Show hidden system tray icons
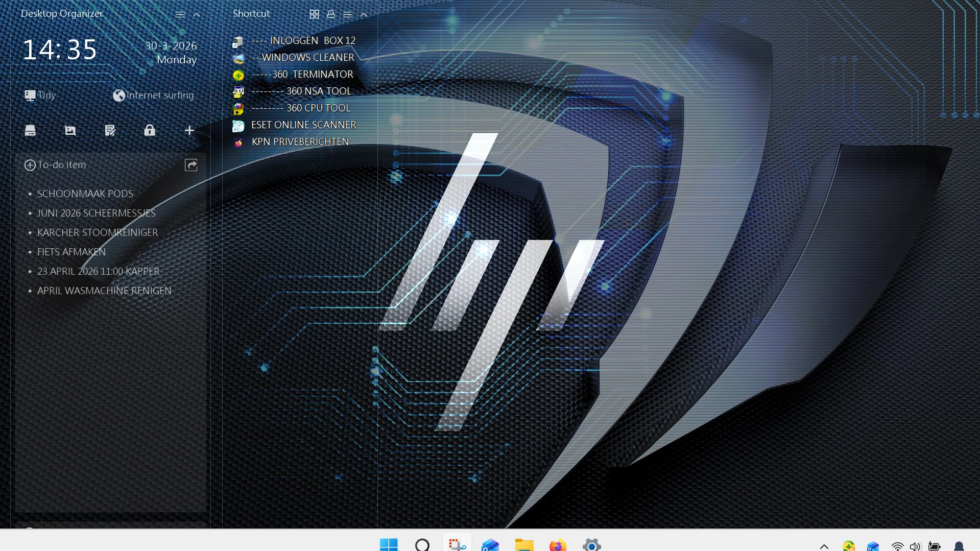 [x=824, y=546]
